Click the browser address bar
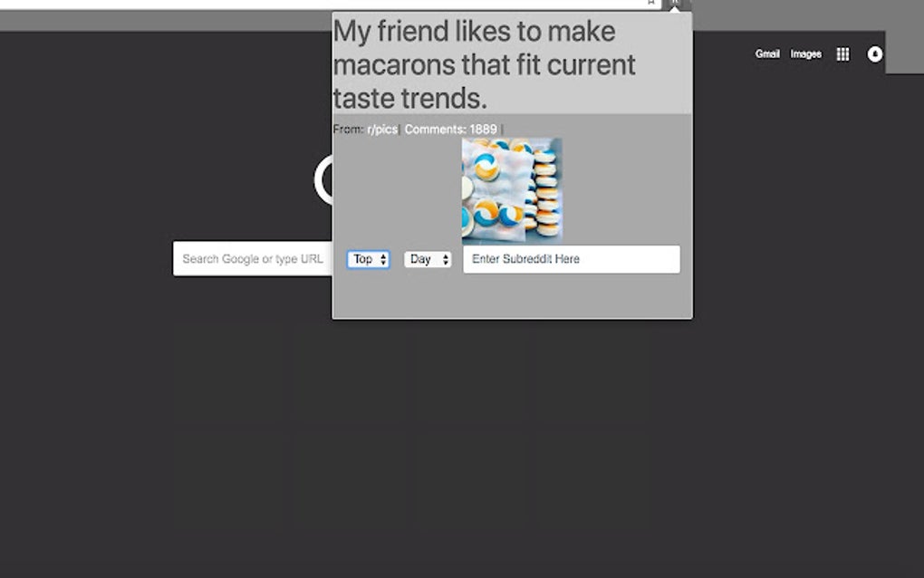Viewport: 924px width, 578px height. pyautogui.click(x=317, y=3)
